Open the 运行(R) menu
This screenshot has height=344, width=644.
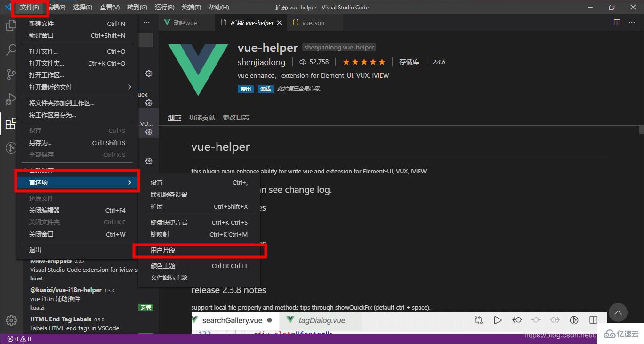point(164,8)
